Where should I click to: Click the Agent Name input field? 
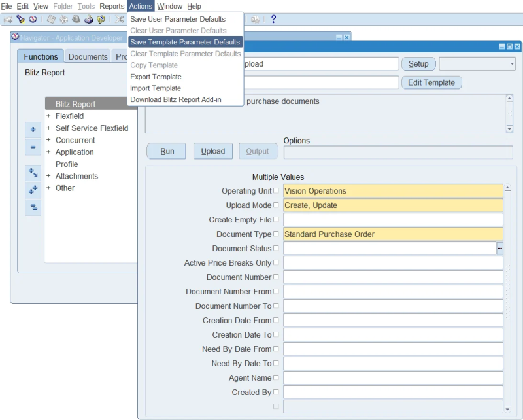tap(393, 378)
